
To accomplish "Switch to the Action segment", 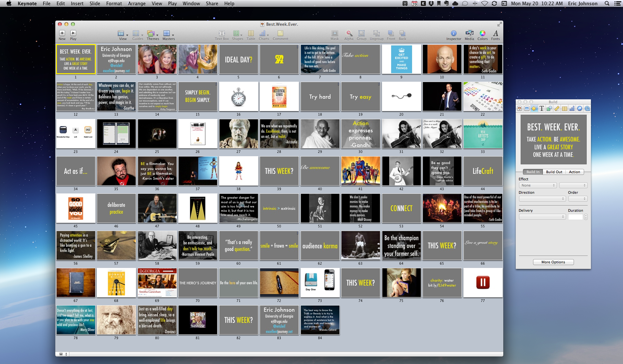I will pyautogui.click(x=574, y=172).
